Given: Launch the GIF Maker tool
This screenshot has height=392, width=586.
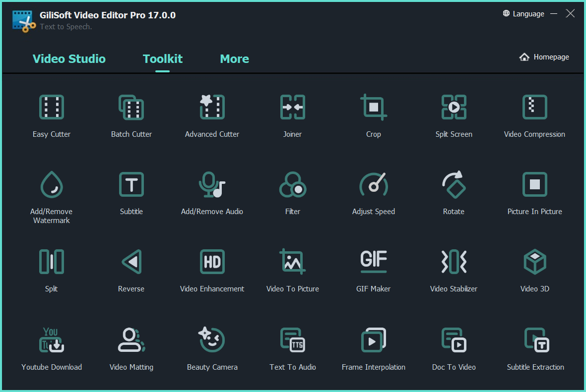Looking at the screenshot, I should pos(373,262).
